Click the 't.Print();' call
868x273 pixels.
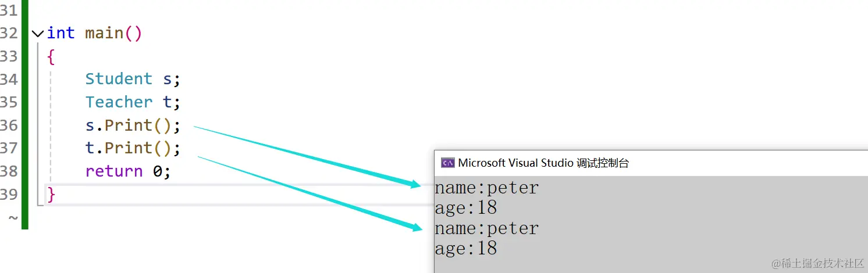coord(133,148)
